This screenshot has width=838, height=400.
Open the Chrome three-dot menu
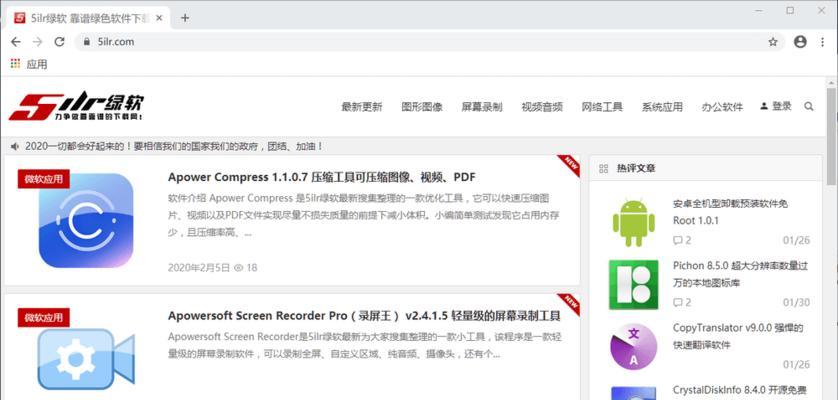(823, 42)
